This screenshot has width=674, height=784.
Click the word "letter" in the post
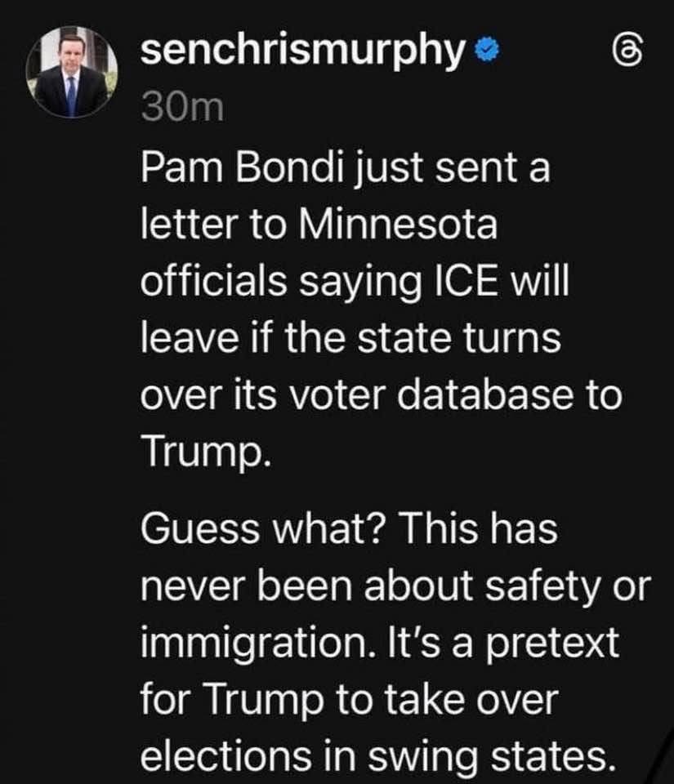182,226
